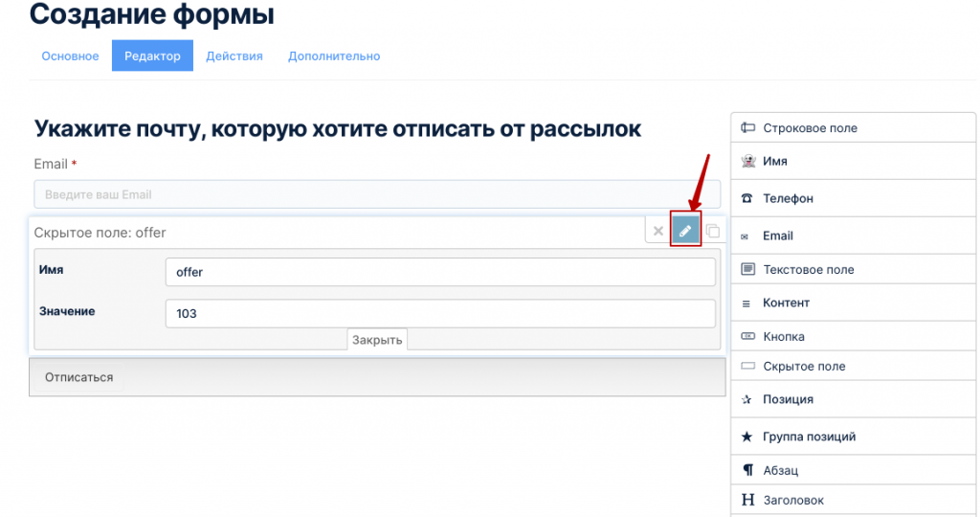Click the Скрытое поле rectangle icon
980x517 pixels.
click(x=747, y=366)
